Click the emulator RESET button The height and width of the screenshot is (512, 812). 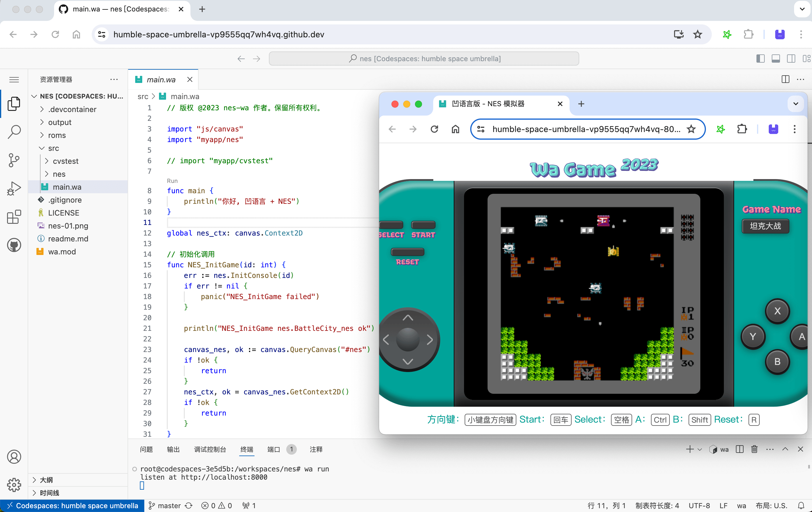[407, 252]
